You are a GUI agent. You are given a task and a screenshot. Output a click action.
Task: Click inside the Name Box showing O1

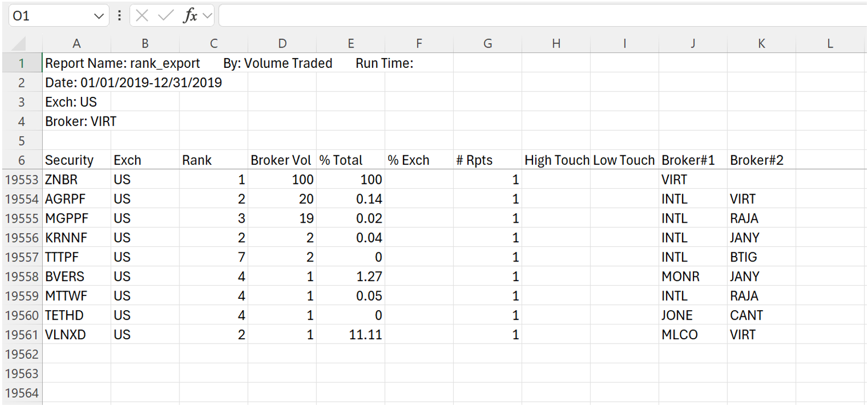click(x=49, y=16)
